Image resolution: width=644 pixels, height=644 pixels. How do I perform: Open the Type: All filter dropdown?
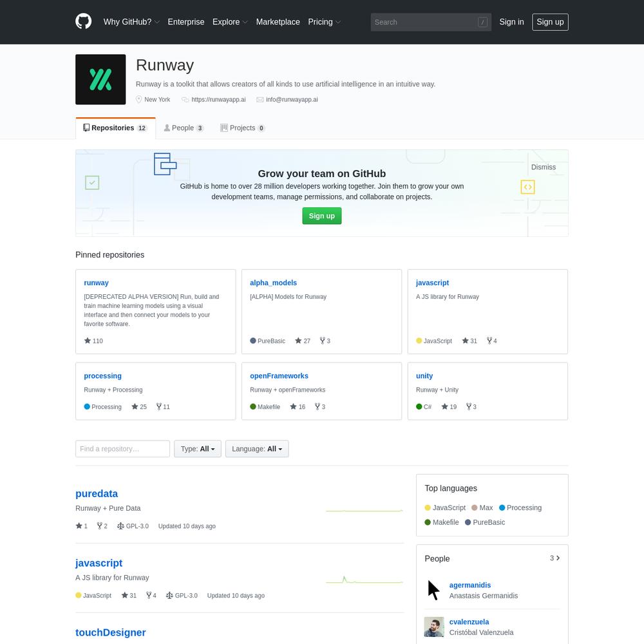pos(198,449)
